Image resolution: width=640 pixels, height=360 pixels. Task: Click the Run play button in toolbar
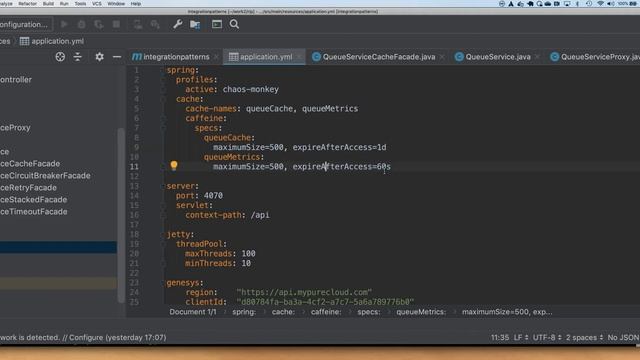[x=64, y=24]
